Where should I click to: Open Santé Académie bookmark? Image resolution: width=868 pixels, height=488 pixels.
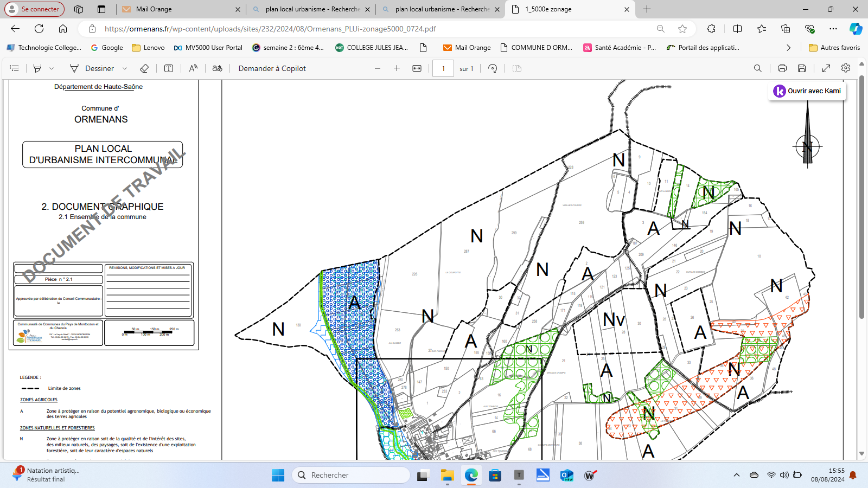point(620,48)
